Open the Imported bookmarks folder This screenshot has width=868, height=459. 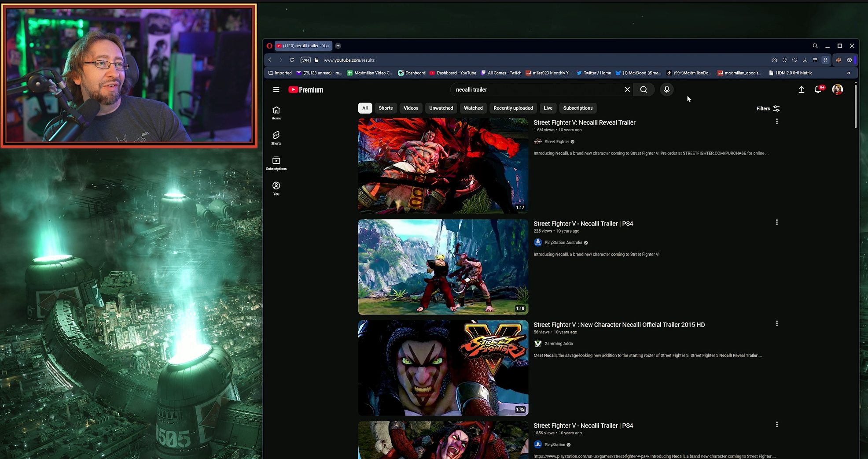pyautogui.click(x=280, y=73)
